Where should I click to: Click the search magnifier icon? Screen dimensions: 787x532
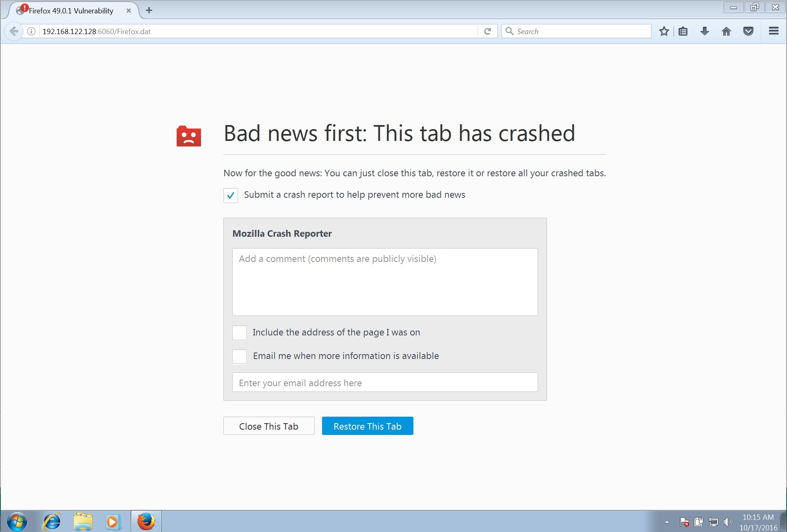click(509, 31)
